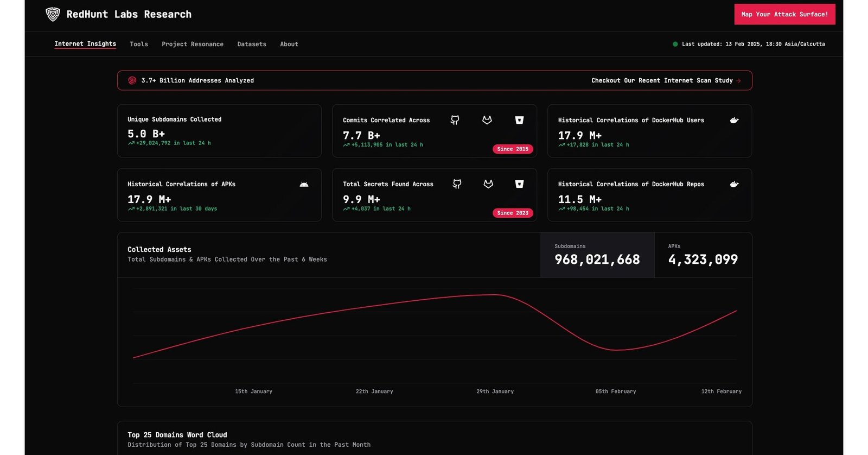Click the GitLab icon in Total Secrets card
Image resolution: width=868 pixels, height=455 pixels.
[x=488, y=184]
